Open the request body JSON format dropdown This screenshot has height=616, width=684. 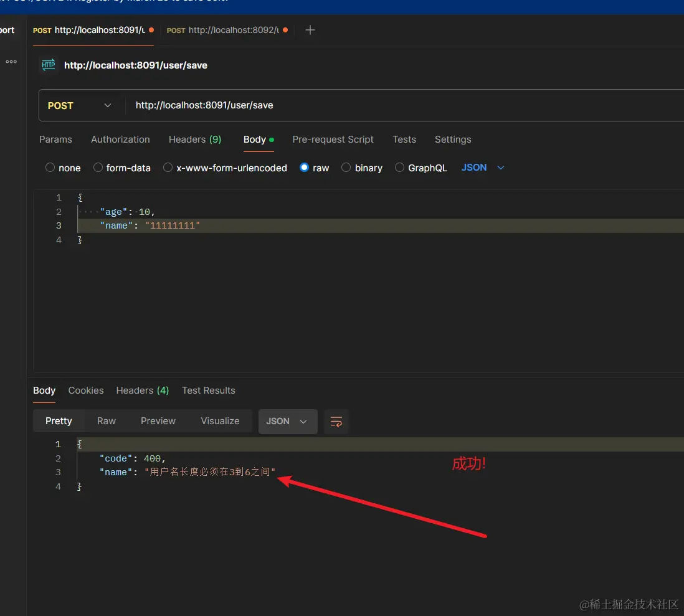click(482, 168)
